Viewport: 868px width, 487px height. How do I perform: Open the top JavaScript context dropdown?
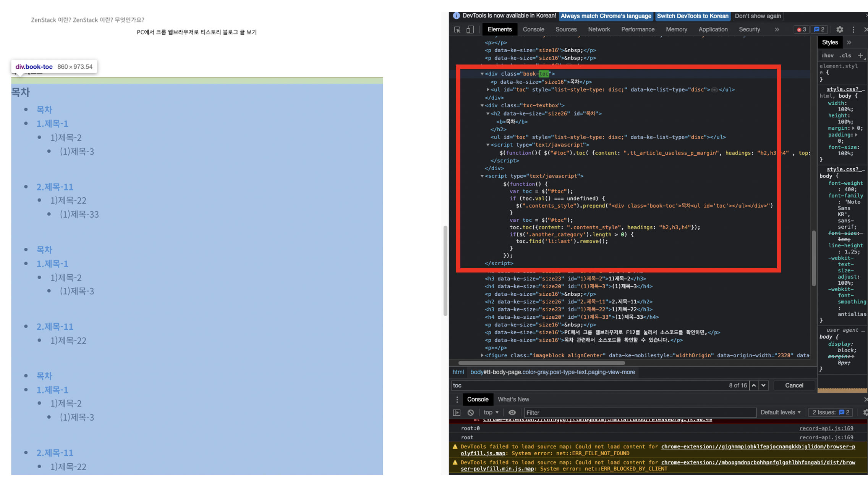click(491, 413)
